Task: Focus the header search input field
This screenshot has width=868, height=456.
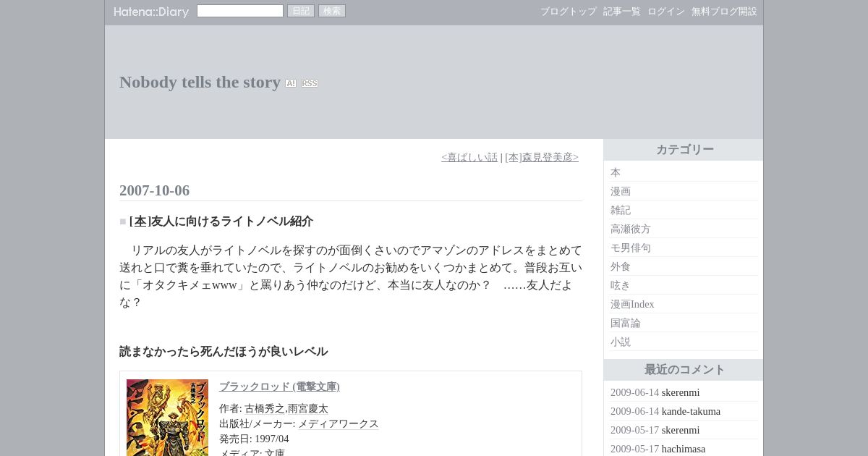Action: tap(240, 11)
